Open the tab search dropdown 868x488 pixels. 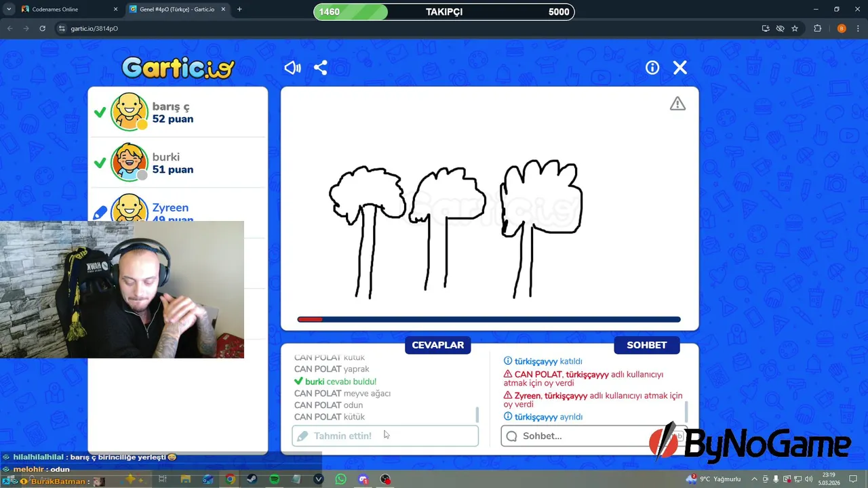pos(9,9)
